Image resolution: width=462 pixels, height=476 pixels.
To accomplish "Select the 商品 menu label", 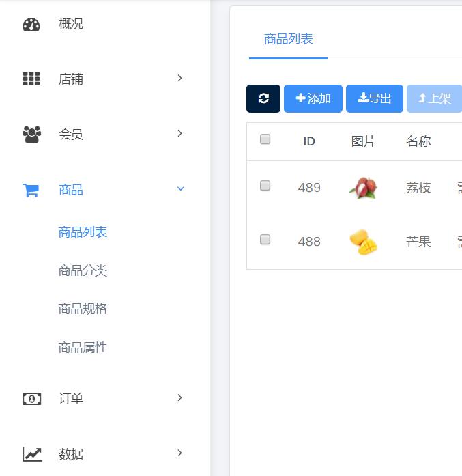I will (71, 190).
